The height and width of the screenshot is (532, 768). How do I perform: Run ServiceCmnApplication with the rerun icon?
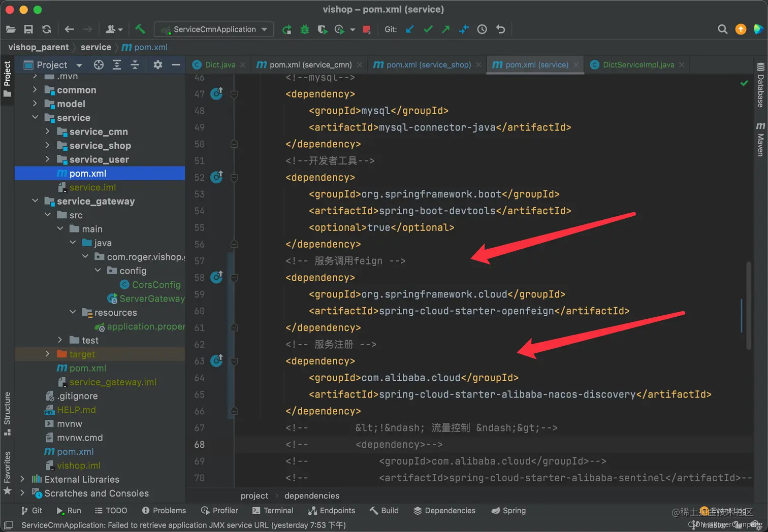coord(287,29)
